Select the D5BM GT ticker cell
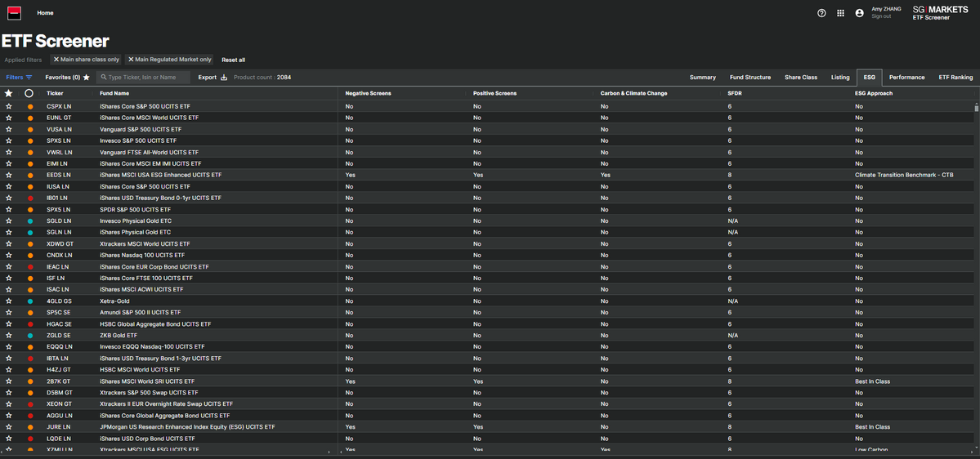Screen dimensions: 980x459 click(60, 392)
